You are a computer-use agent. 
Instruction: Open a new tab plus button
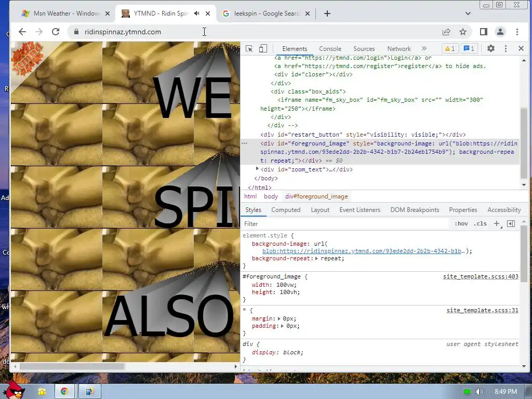coord(327,13)
